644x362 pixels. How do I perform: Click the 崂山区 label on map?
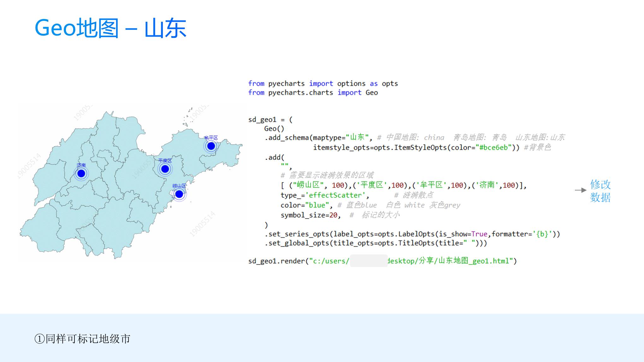click(179, 186)
